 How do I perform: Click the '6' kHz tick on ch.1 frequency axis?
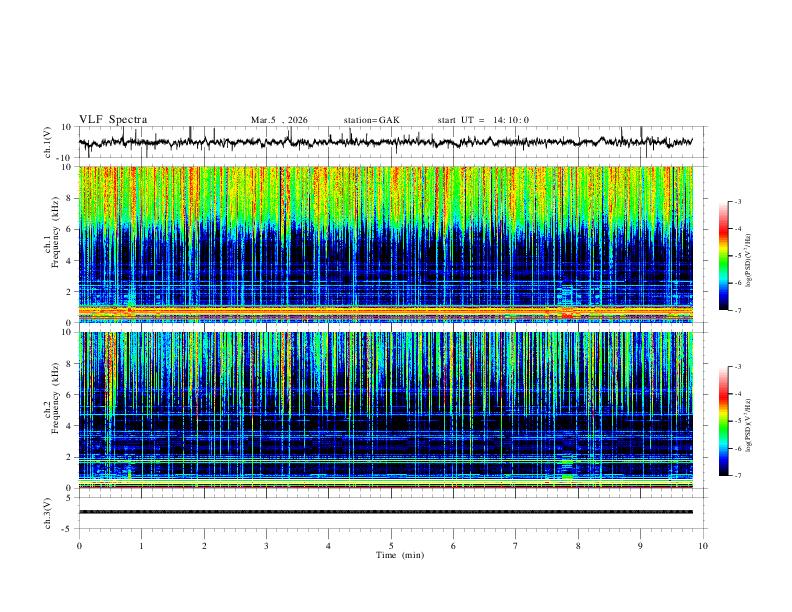tap(69, 229)
